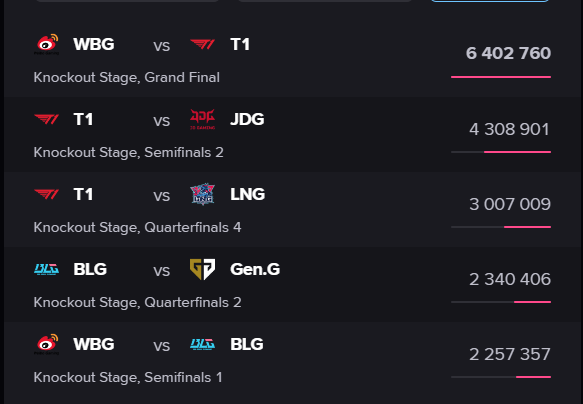Screen dimensions: 583x404
Task: Open the Knockout Stage, Grand Final match
Action: tap(292, 59)
